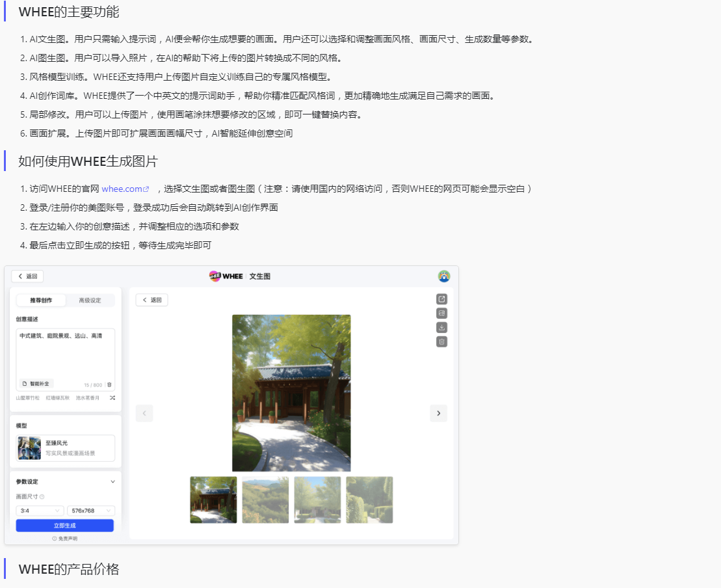Open the whee.com official site link
Screen dimensions: 721x588
(x=125, y=189)
